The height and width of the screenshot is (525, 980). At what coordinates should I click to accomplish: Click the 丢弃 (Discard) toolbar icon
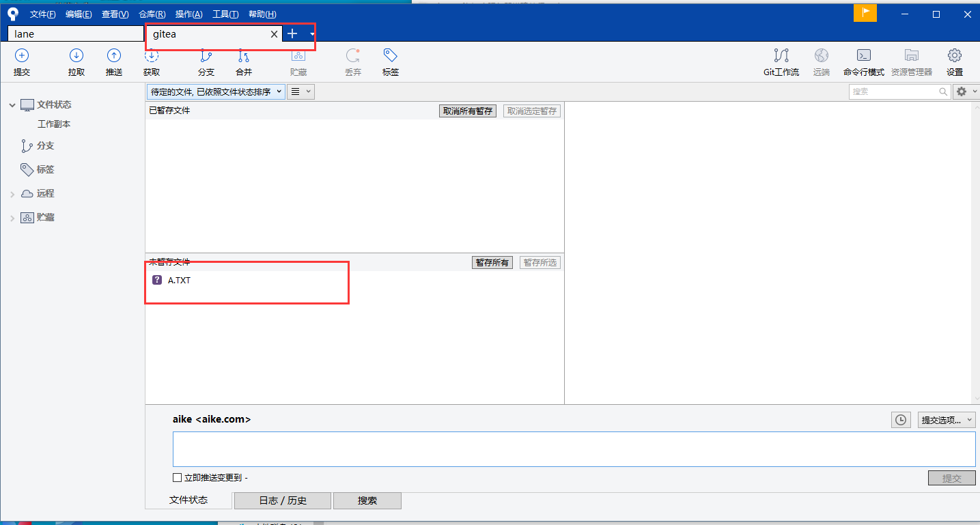353,56
